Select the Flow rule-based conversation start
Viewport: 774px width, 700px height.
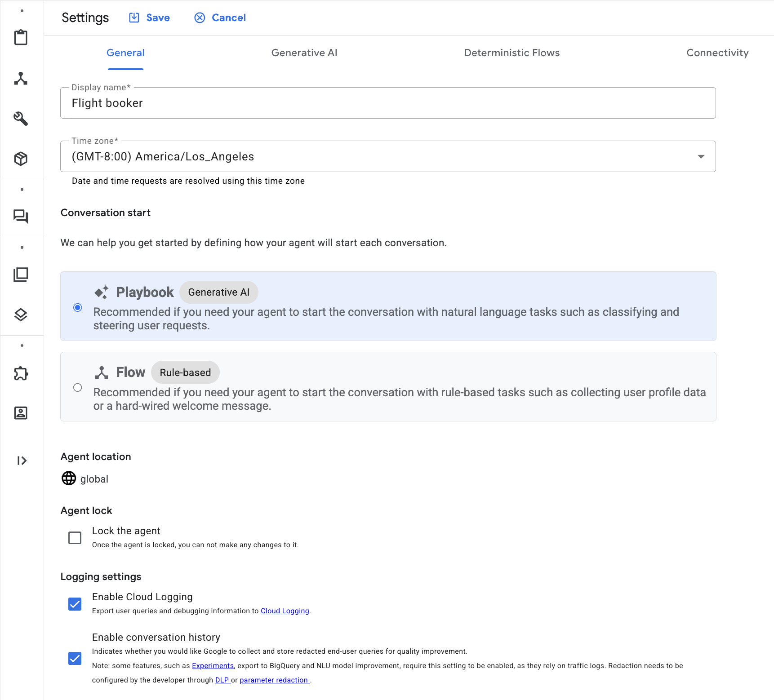[x=77, y=387]
